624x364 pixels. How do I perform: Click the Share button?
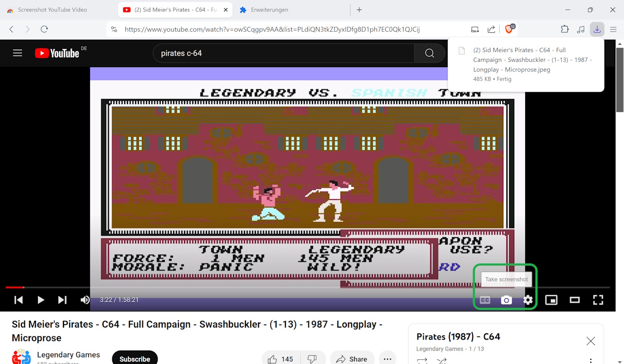point(352,359)
